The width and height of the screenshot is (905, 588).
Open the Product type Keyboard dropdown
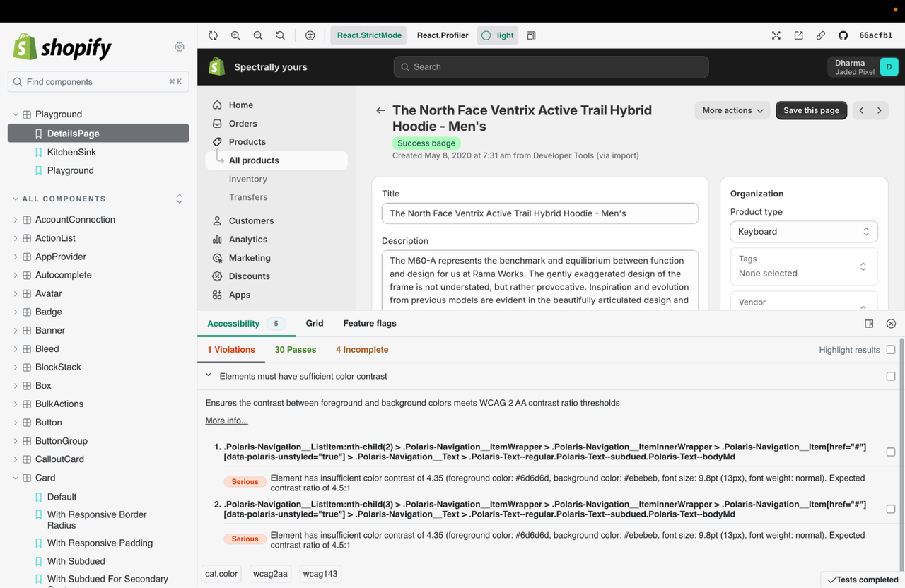(x=803, y=231)
